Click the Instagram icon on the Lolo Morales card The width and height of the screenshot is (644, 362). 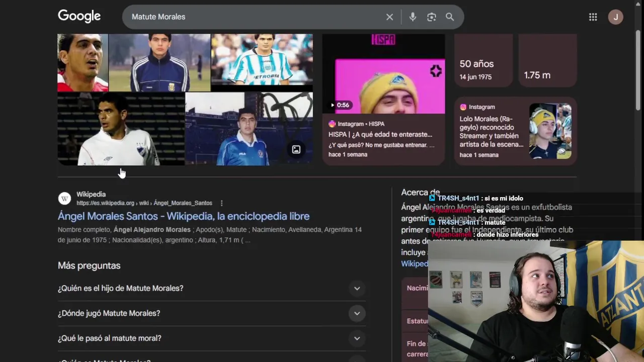pos(463,107)
